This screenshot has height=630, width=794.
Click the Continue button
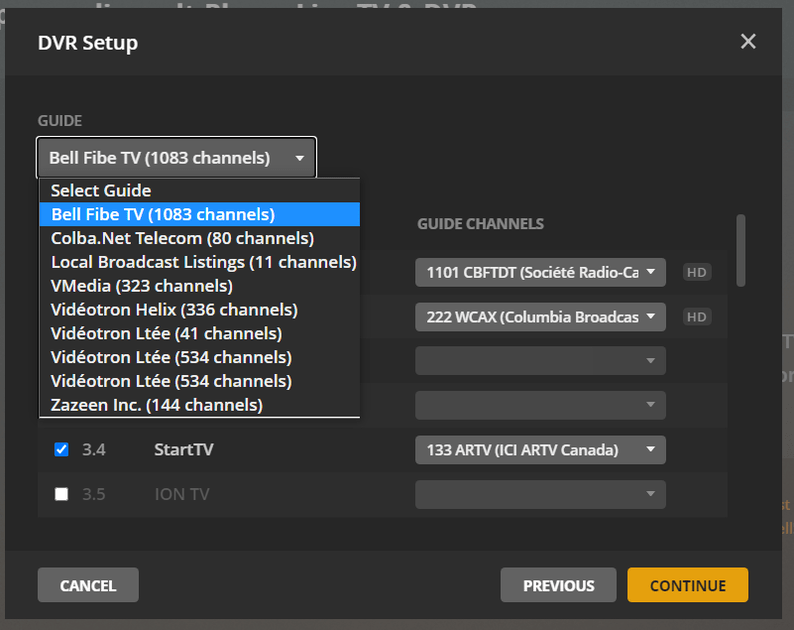tap(688, 585)
